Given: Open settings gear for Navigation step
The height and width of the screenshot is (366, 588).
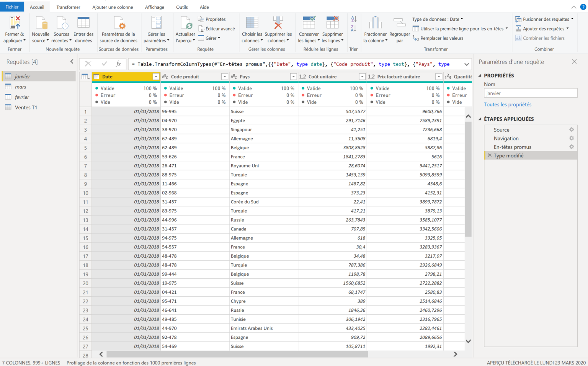Looking at the screenshot, I should point(572,138).
